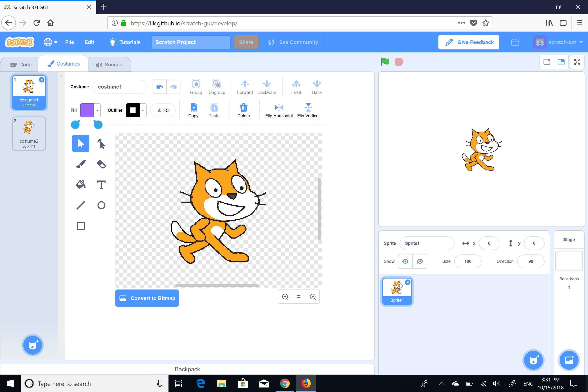Flip the costume horizontally
This screenshot has height=392, width=588.
(x=279, y=110)
